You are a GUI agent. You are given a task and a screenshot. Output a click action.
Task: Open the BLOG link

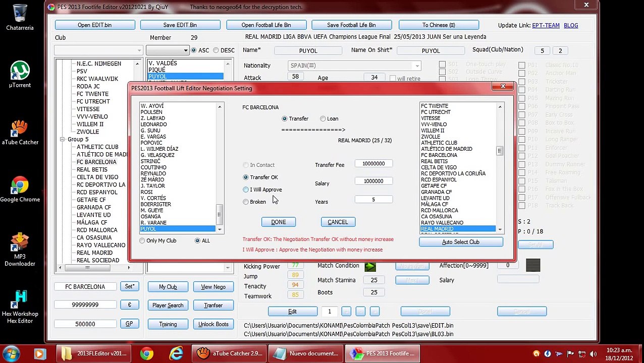click(x=571, y=25)
